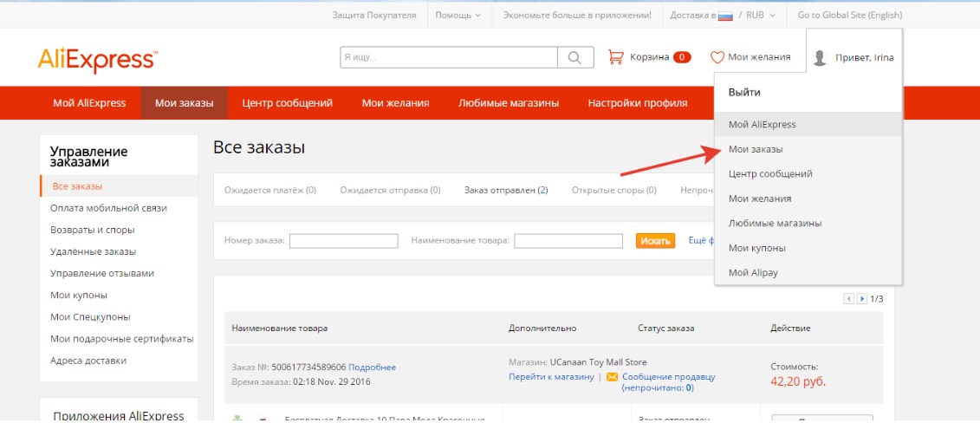Go to previous page arrow in pagination
Screen dimensions: 980x423
tap(849, 298)
